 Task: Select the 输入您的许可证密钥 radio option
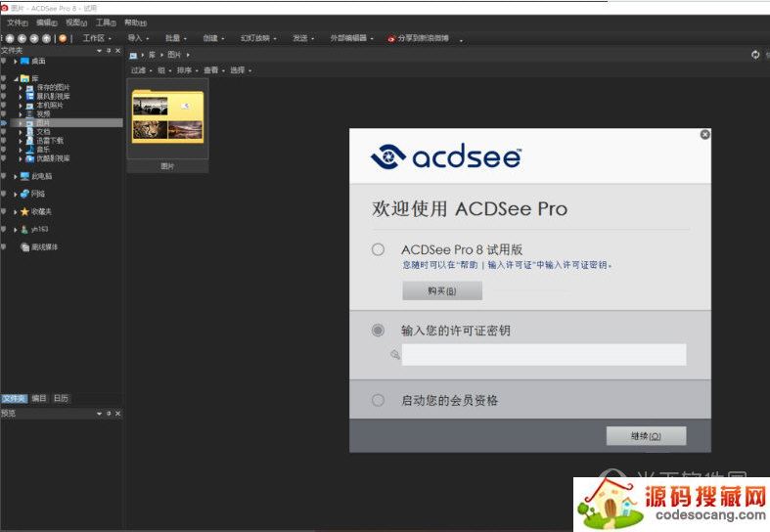click(x=378, y=331)
